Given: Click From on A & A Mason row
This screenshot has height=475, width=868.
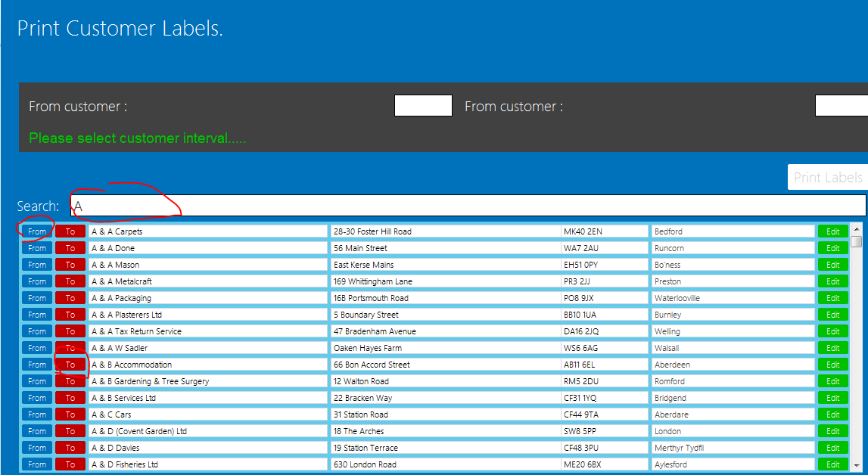Looking at the screenshot, I should point(37,265).
